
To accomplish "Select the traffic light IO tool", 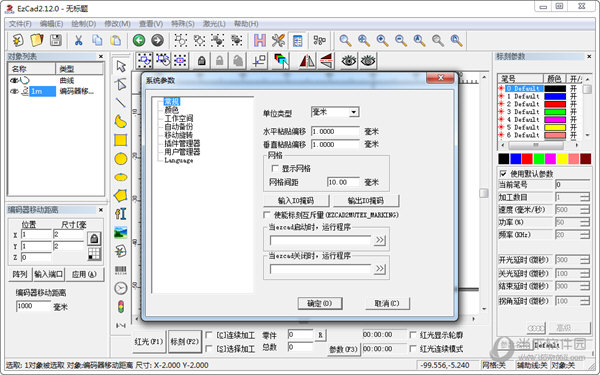I will coord(121,307).
